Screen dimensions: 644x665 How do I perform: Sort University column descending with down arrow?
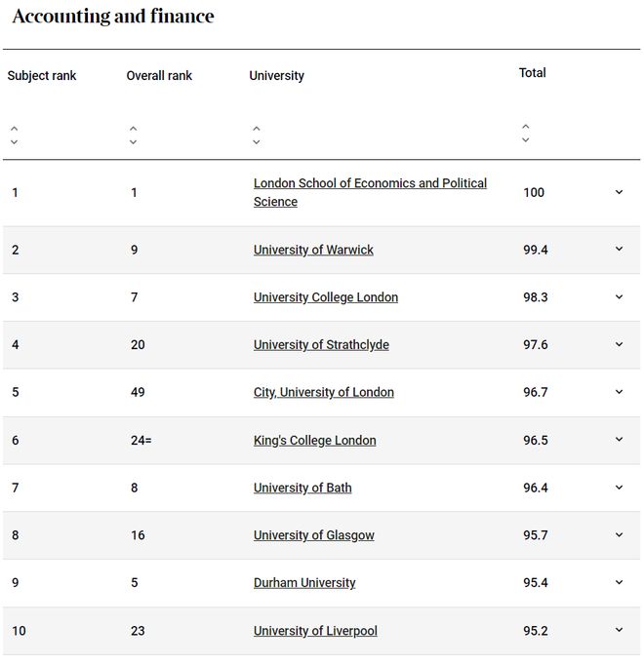(x=257, y=142)
